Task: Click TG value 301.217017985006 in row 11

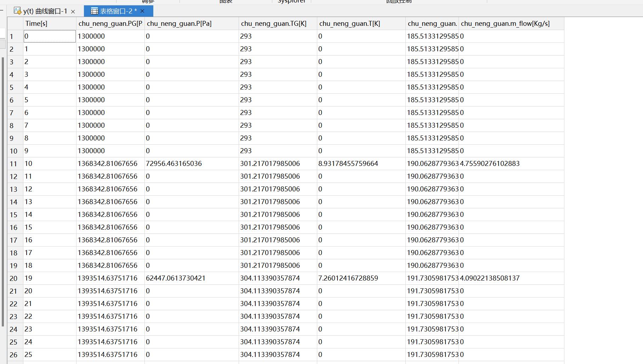Action: (278, 163)
